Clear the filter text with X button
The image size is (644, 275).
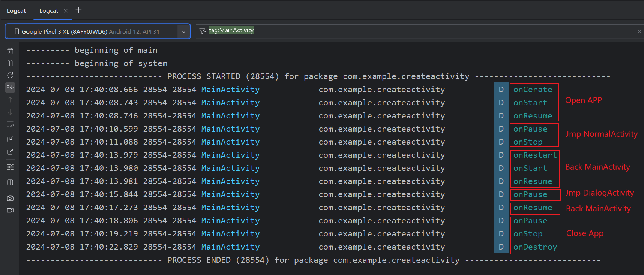[639, 31]
